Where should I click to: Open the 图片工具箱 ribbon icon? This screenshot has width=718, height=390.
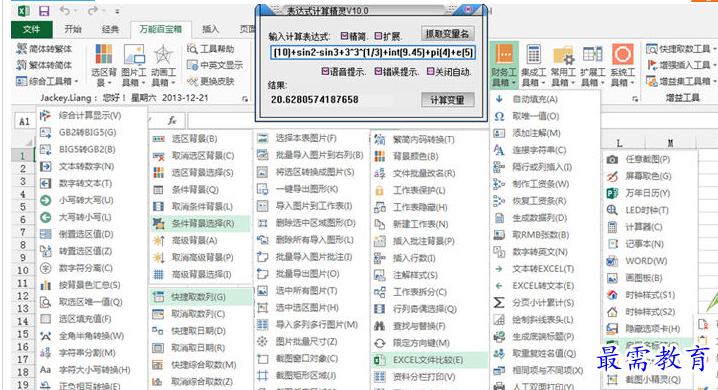[x=134, y=54]
